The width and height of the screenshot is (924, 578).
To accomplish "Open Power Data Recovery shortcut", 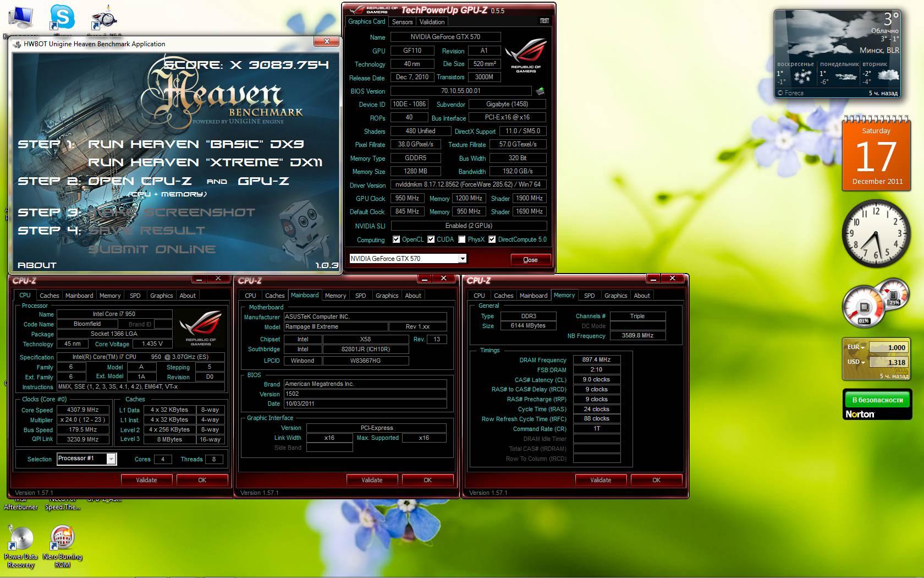I will tap(20, 546).
